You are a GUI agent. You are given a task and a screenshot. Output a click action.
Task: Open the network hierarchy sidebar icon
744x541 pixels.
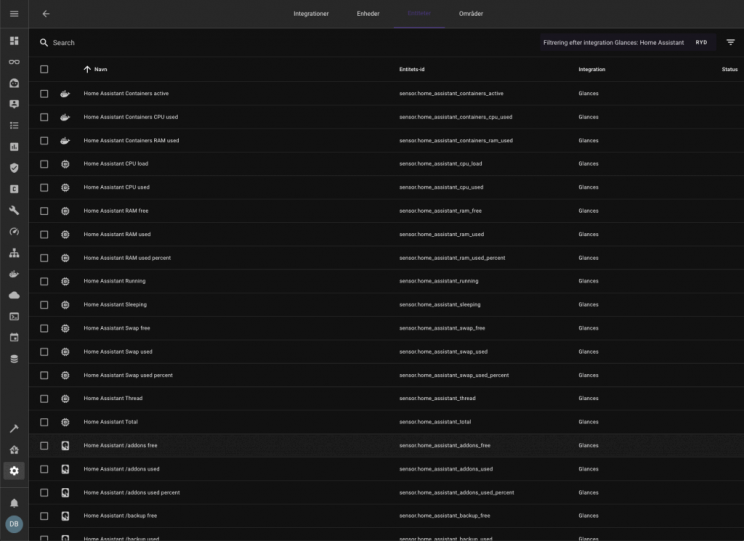point(14,252)
